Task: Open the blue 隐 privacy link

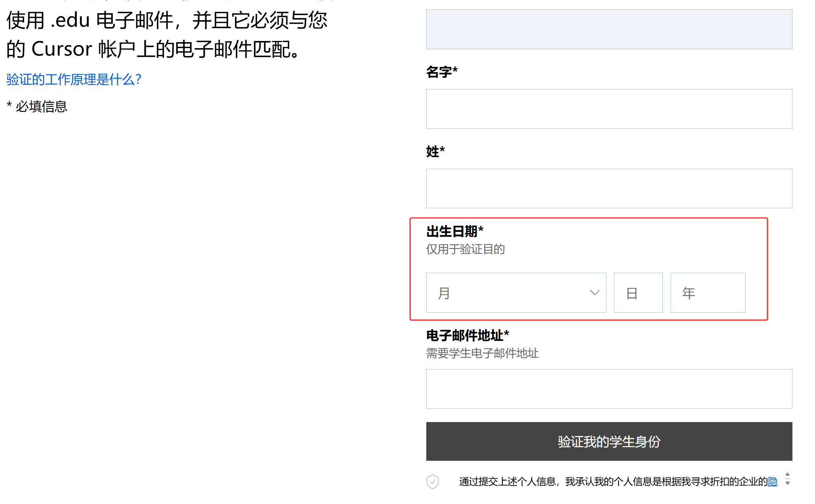Action: 773,481
